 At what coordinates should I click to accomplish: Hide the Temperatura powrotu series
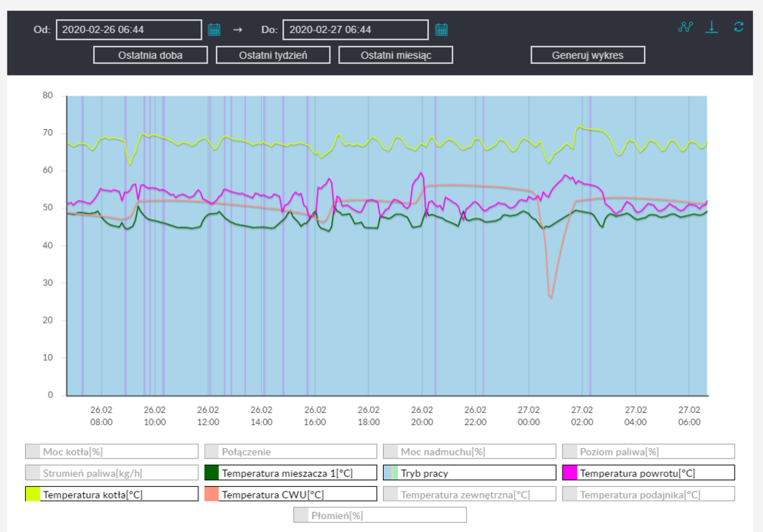pyautogui.click(x=648, y=473)
